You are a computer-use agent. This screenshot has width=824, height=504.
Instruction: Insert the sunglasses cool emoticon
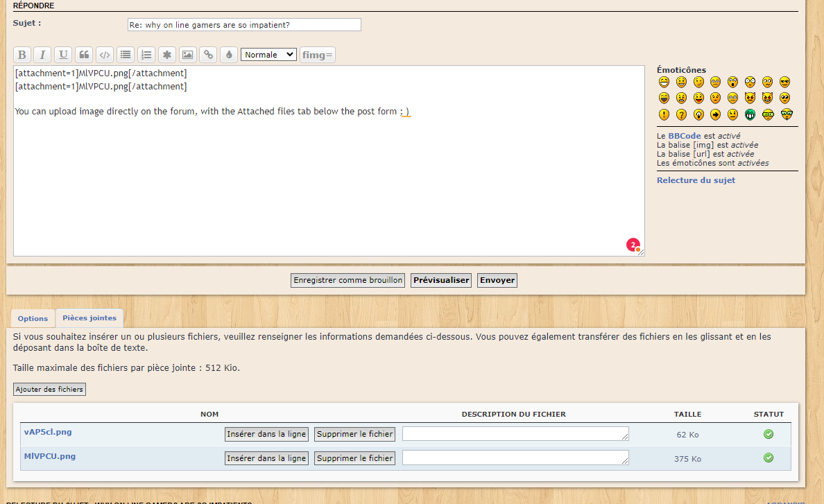(x=784, y=82)
